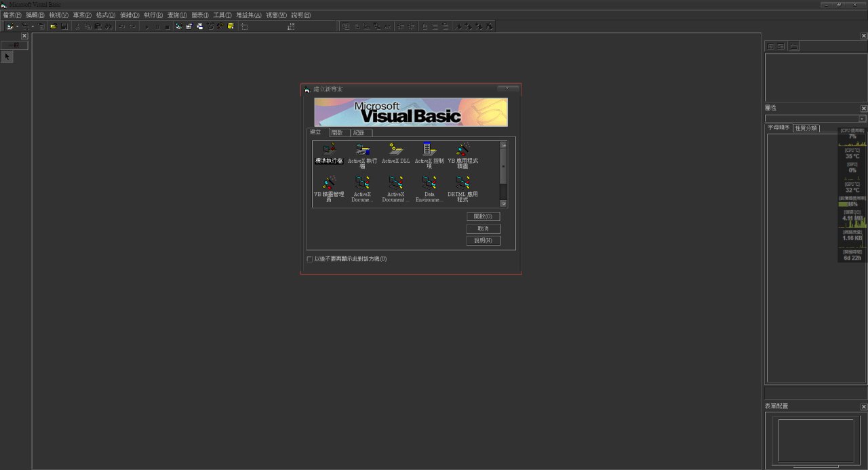Open the 檔案(F) menu
868x470 pixels.
(12, 15)
